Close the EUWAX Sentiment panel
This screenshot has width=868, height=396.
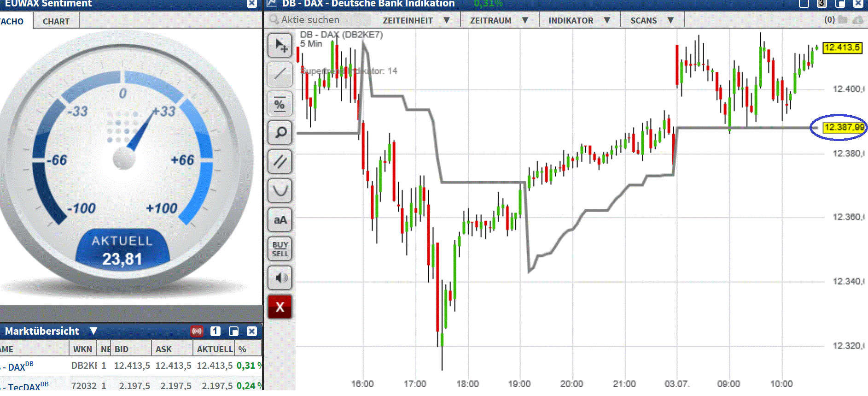click(x=251, y=3)
